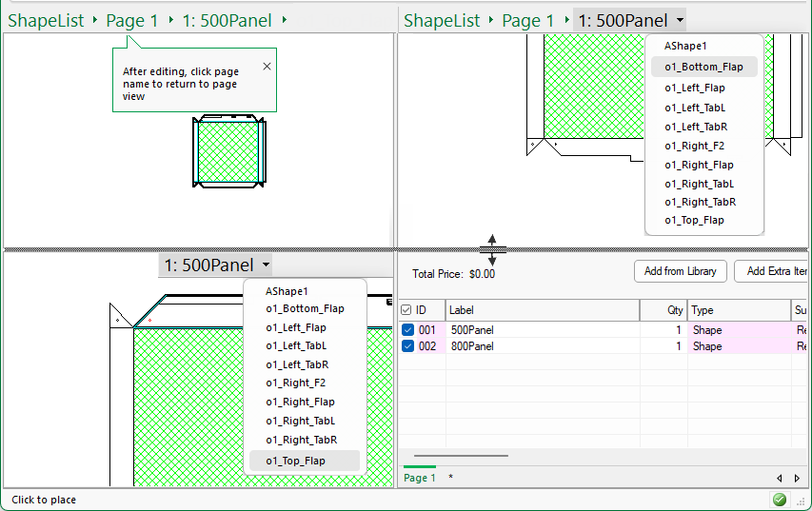
Task: Click the Add from Library button
Action: [680, 271]
